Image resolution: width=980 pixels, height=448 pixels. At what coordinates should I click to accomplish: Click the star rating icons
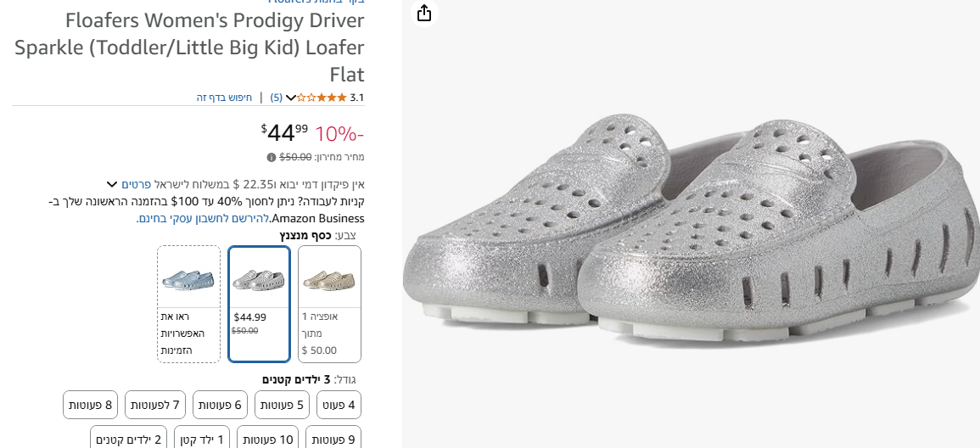(322, 98)
